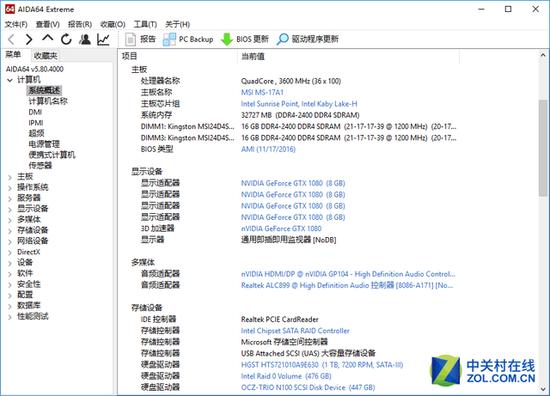Open the 报告(R) menu

[x=80, y=24]
